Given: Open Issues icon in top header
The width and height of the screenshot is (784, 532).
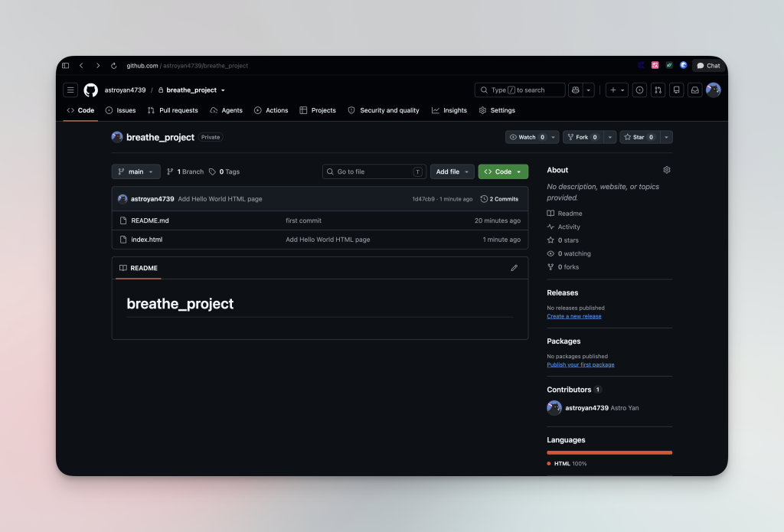Looking at the screenshot, I should [639, 90].
